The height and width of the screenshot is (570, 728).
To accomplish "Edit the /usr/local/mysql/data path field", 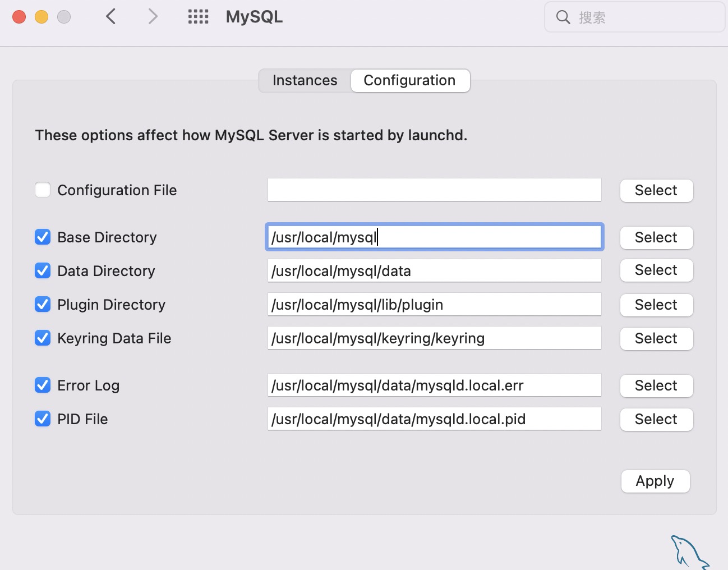I will [435, 270].
